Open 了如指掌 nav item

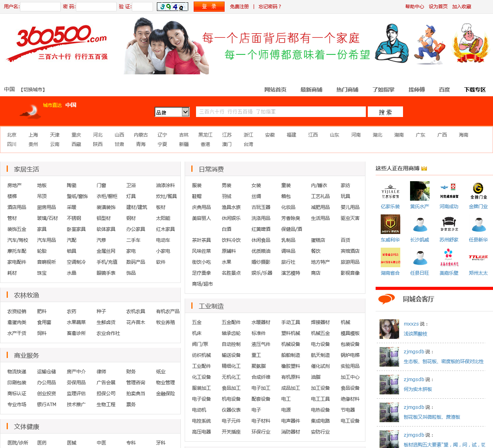click(x=383, y=90)
